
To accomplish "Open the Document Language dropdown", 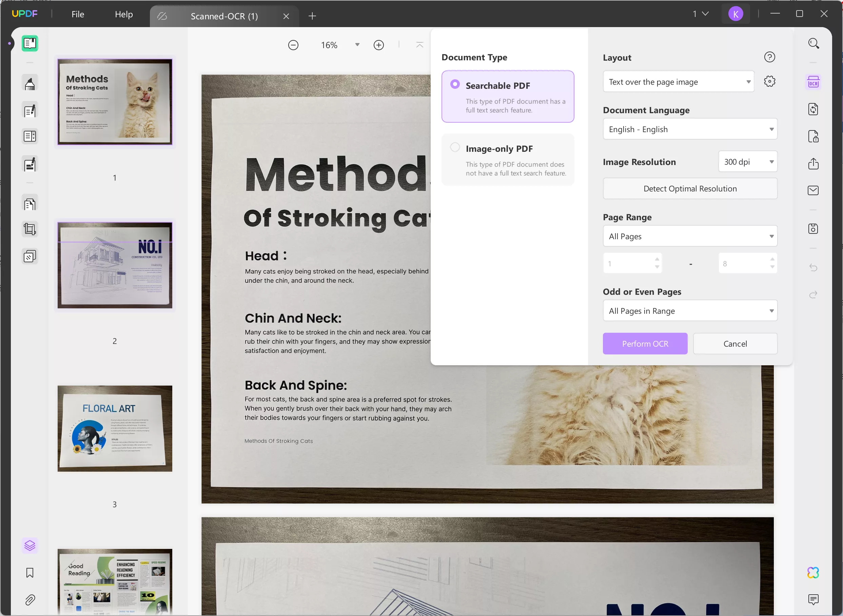I will (x=690, y=129).
